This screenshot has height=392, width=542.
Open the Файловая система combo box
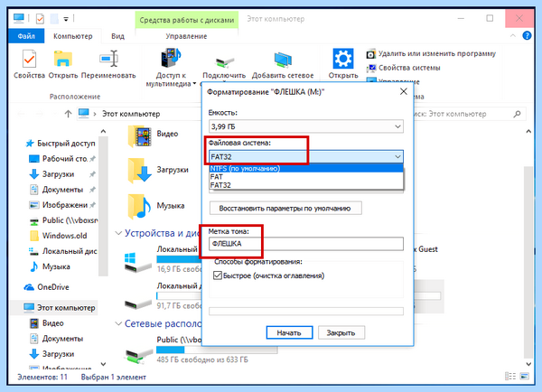pos(306,156)
